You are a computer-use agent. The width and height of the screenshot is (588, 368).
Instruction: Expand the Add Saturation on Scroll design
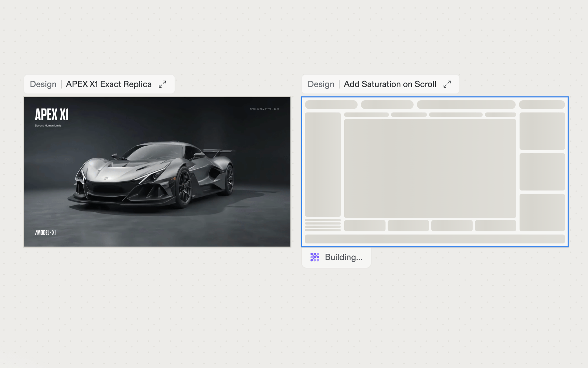click(x=447, y=84)
